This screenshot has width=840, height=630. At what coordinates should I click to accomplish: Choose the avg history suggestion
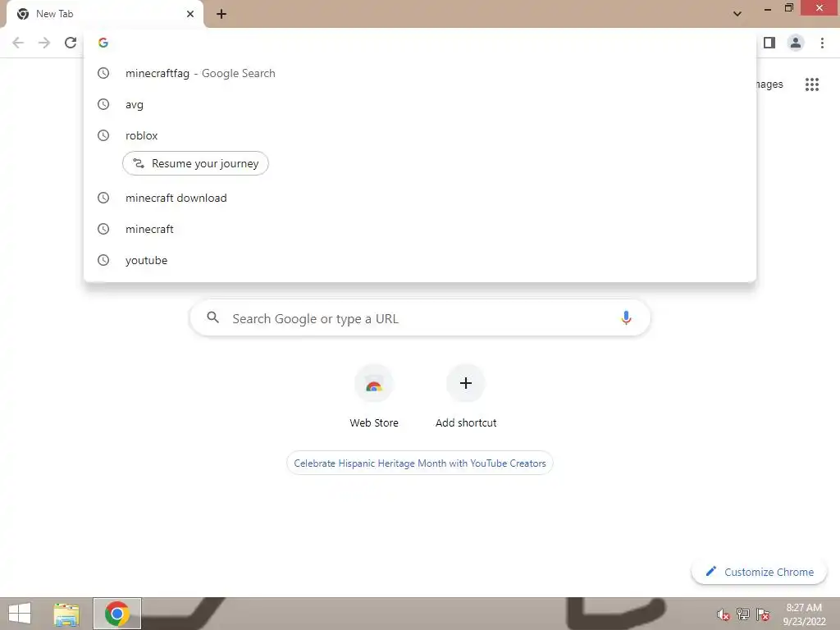tap(420, 104)
